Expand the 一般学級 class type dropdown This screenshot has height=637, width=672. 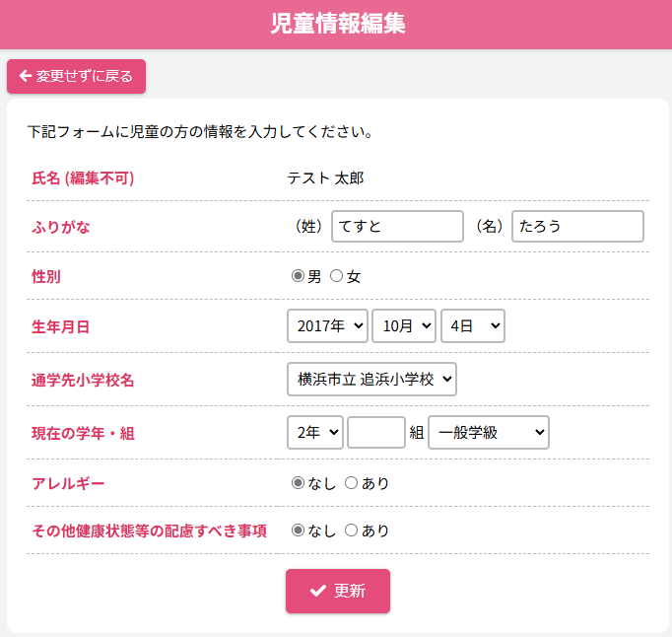click(488, 432)
